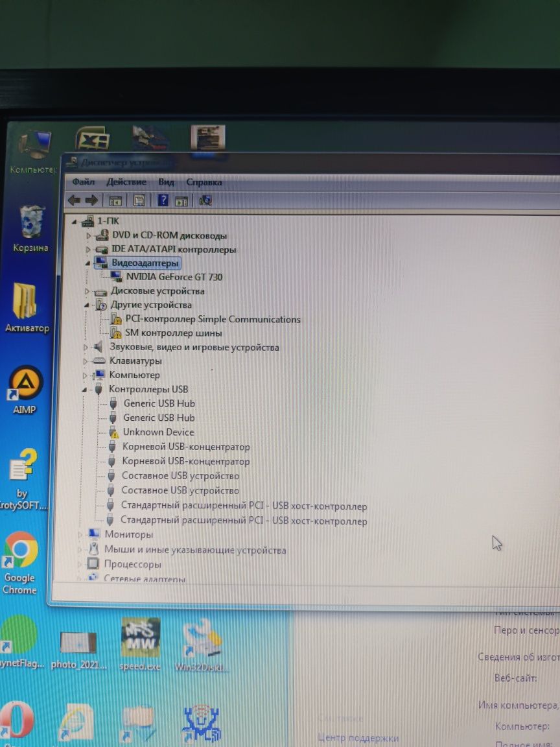Click the 1-ПК computer icon
Viewport: 560px width, 747px height.
[87, 221]
